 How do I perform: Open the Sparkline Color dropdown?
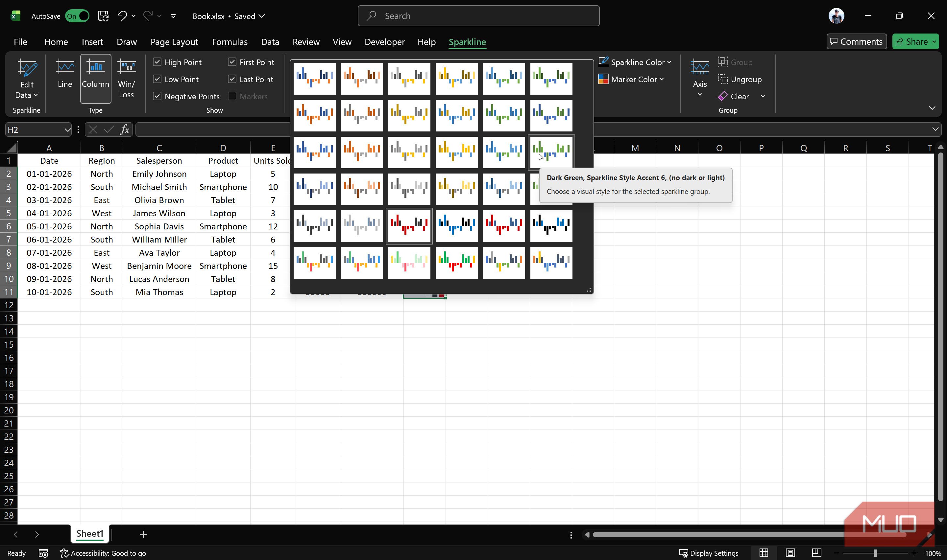point(635,62)
